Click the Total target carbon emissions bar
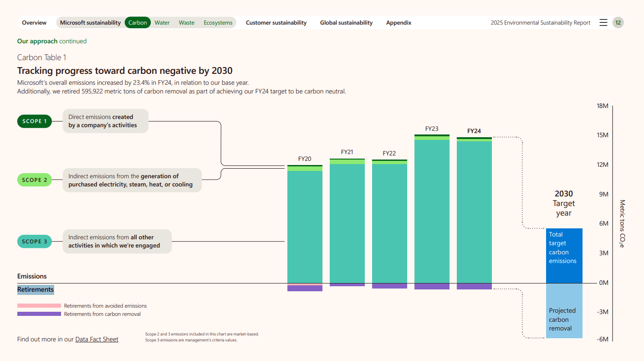 (x=564, y=255)
